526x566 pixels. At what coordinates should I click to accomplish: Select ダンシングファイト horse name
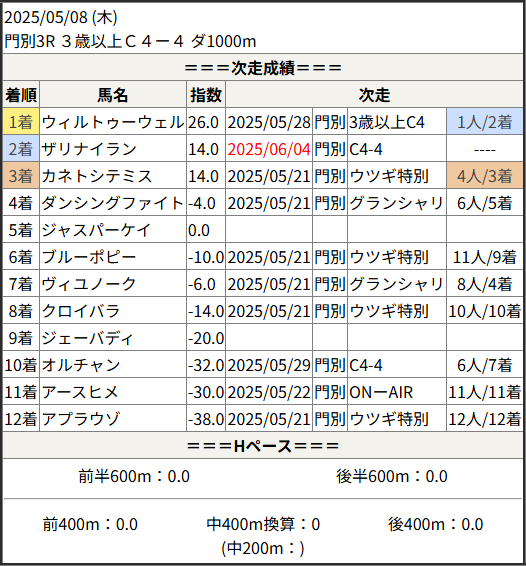(x=113, y=203)
